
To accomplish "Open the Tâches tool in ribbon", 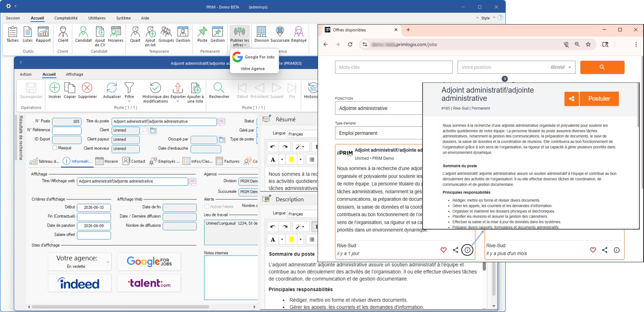I will pos(13,34).
